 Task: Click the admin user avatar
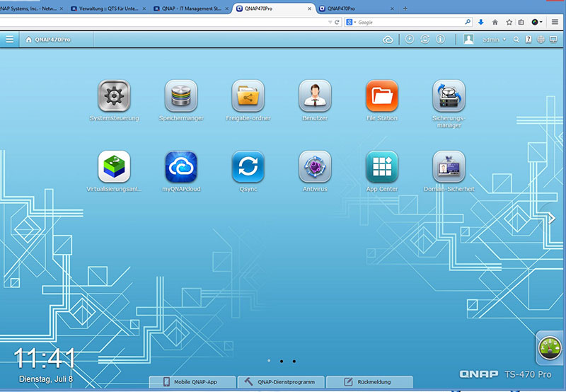468,40
